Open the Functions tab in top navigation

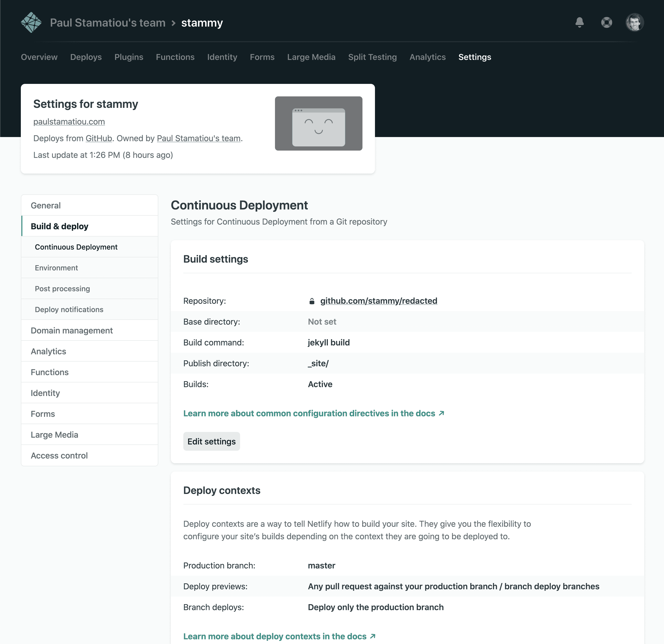pyautogui.click(x=175, y=57)
